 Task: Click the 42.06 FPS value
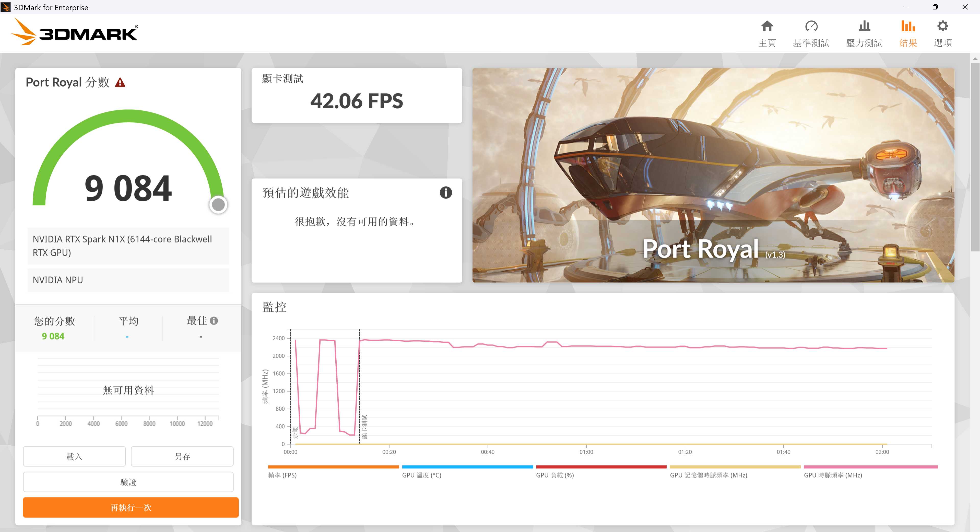pyautogui.click(x=357, y=101)
